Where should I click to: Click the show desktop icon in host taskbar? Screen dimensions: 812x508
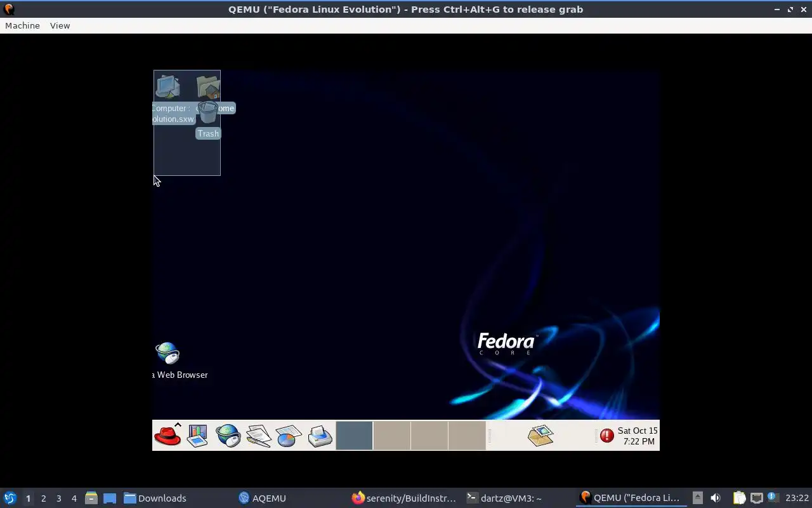[110, 498]
